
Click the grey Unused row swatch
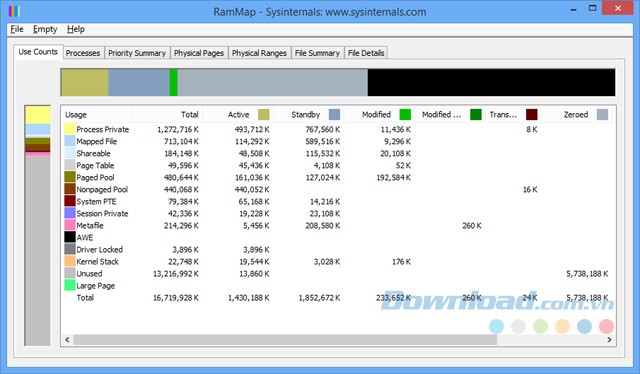[x=70, y=274]
